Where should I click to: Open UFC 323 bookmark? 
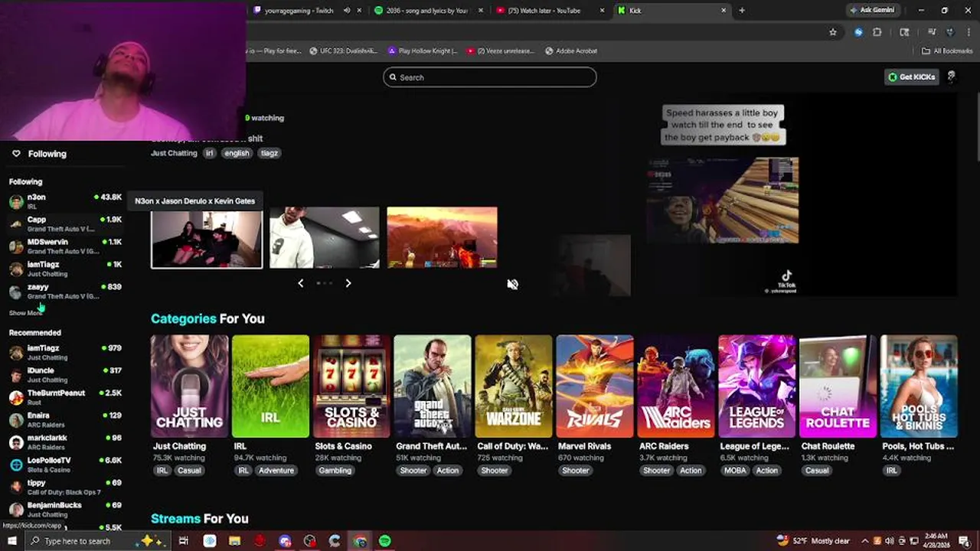click(343, 51)
